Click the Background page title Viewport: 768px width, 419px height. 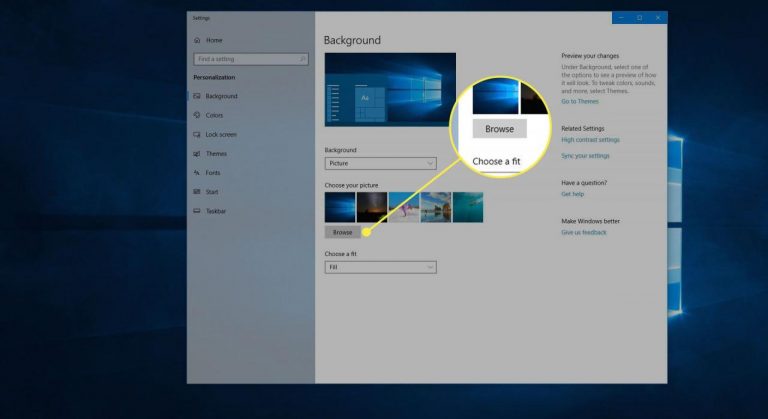click(352, 40)
